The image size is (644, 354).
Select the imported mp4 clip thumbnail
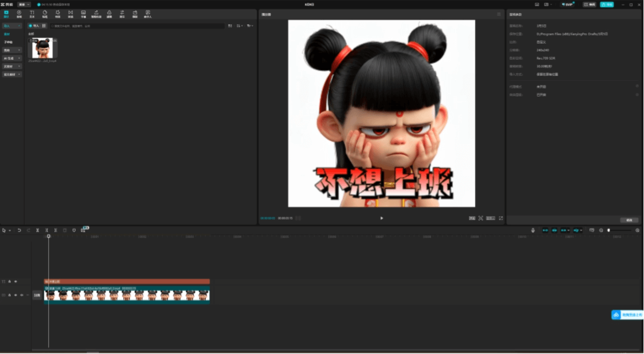point(43,48)
